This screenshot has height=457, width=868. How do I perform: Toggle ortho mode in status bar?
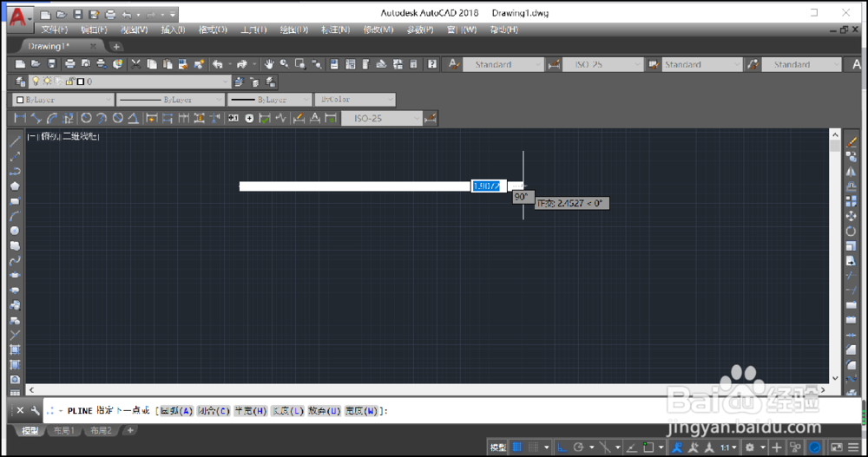[562, 447]
